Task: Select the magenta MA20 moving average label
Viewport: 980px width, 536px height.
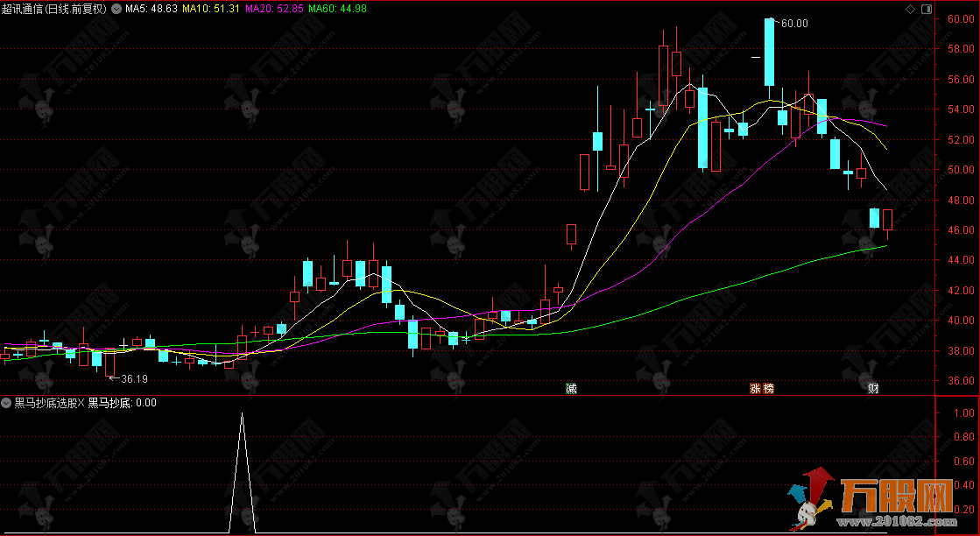Action: coord(273,9)
